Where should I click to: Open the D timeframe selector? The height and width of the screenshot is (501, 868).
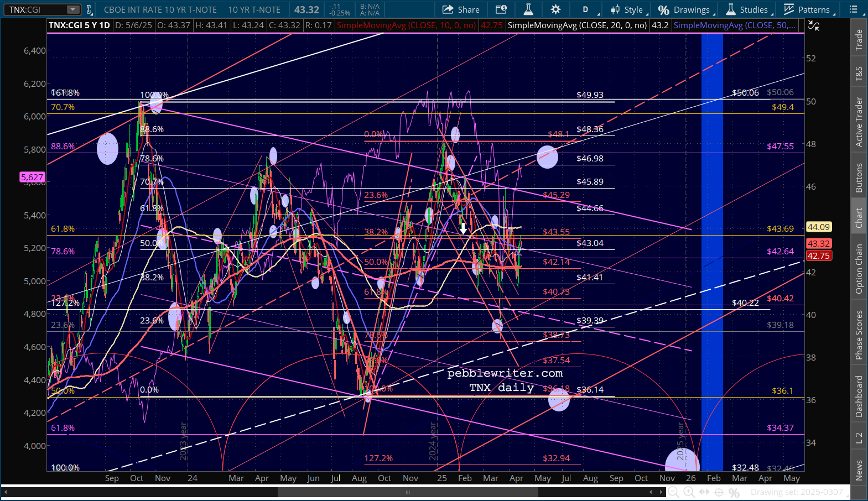pos(585,9)
